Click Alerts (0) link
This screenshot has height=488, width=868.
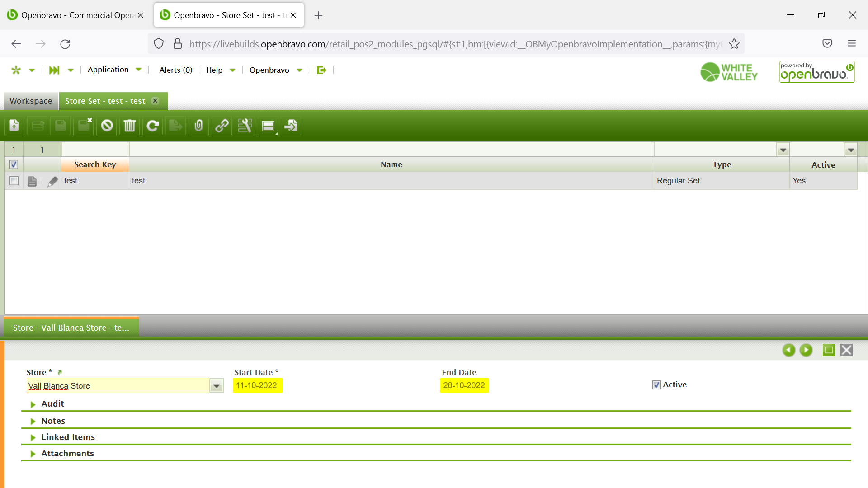click(176, 70)
